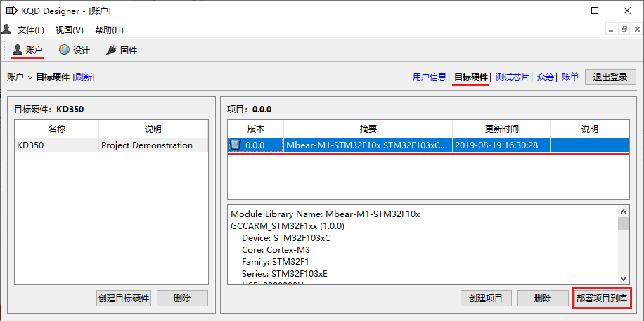Open the 账户 toolbar section
644x321 pixels.
tap(27, 51)
